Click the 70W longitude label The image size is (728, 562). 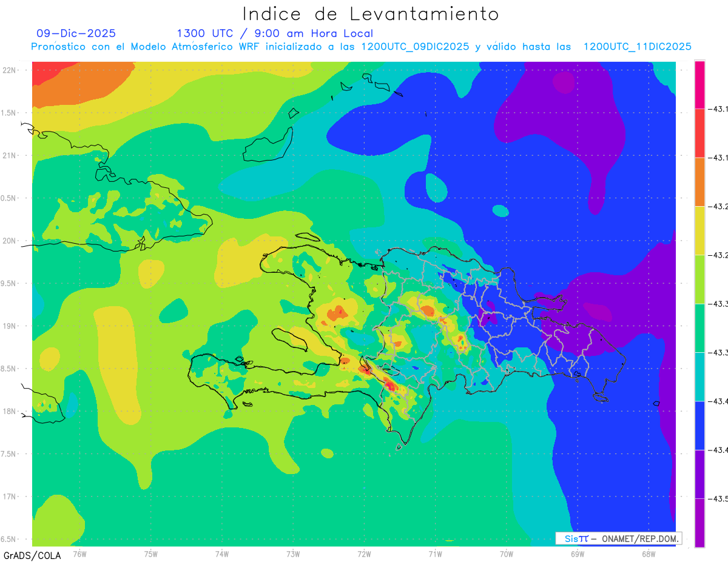[x=506, y=554]
